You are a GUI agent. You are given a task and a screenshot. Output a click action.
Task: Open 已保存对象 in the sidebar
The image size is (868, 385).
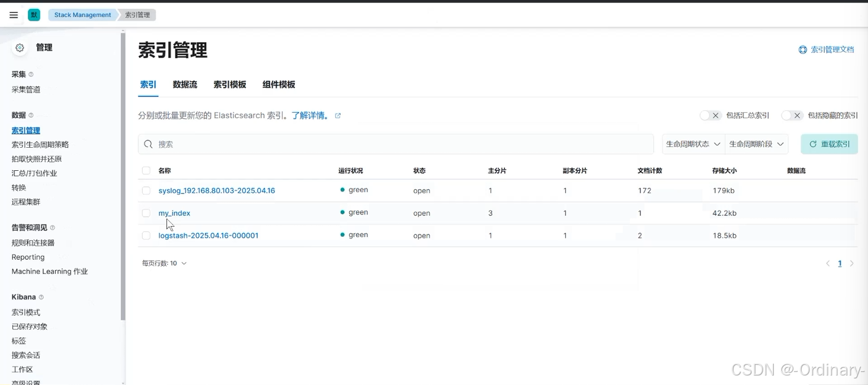pyautogui.click(x=30, y=326)
